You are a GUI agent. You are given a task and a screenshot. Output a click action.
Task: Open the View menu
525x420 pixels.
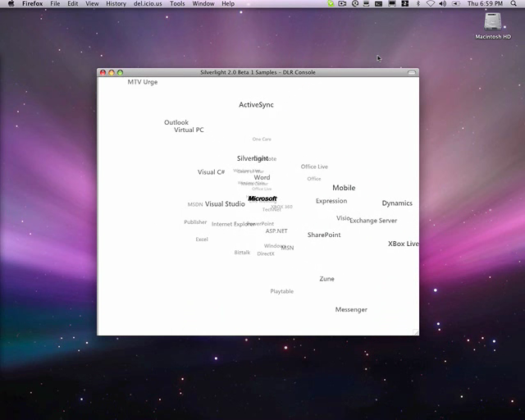92,3
